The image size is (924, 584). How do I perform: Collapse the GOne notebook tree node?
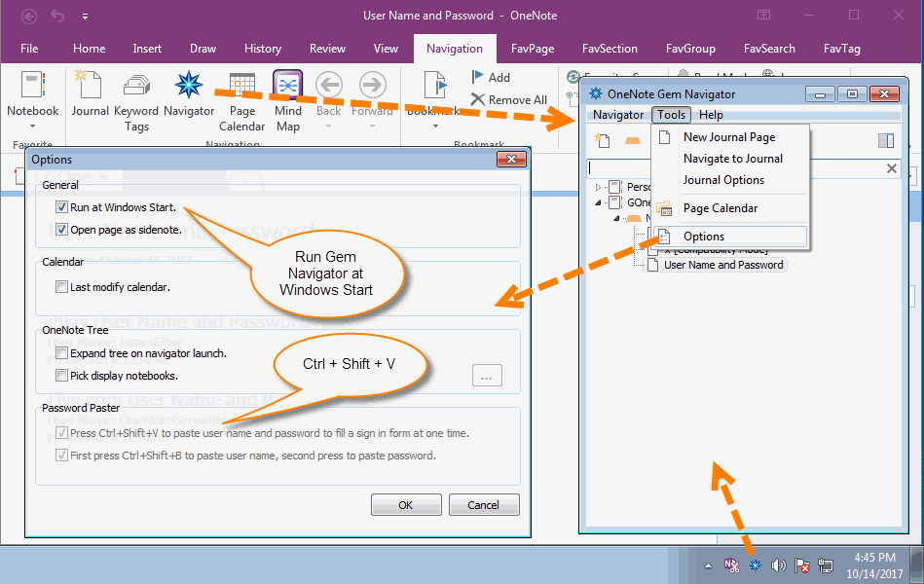(598, 202)
